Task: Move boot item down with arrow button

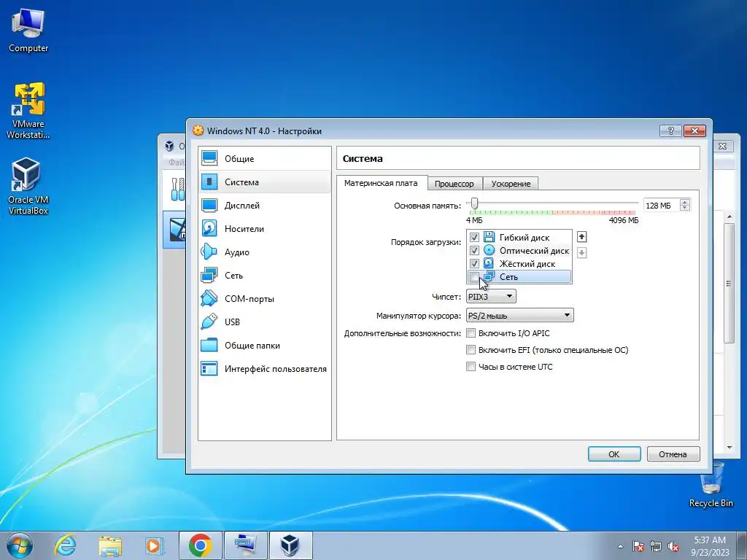Action: (581, 252)
